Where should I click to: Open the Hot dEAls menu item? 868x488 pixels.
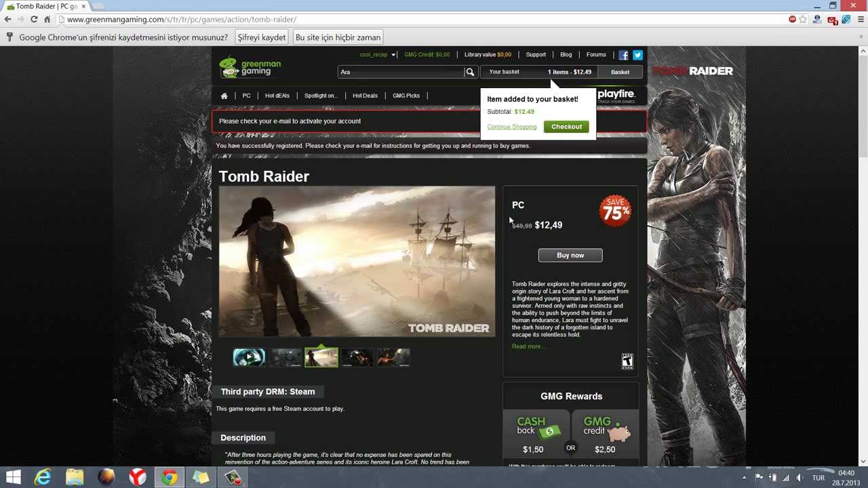tap(277, 96)
